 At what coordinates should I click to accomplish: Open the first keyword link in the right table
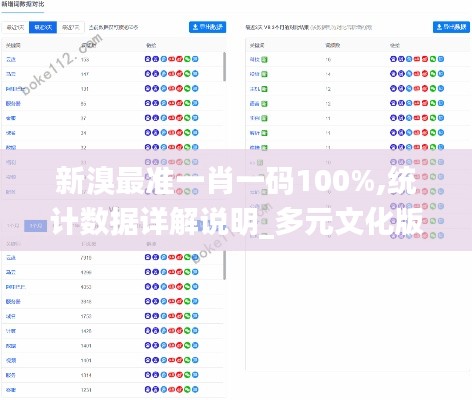254,59
